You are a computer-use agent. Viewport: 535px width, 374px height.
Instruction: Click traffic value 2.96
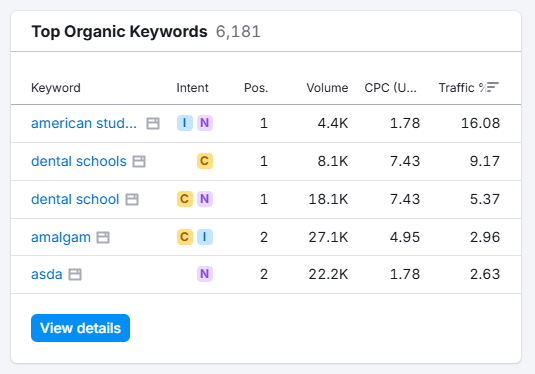click(x=485, y=237)
